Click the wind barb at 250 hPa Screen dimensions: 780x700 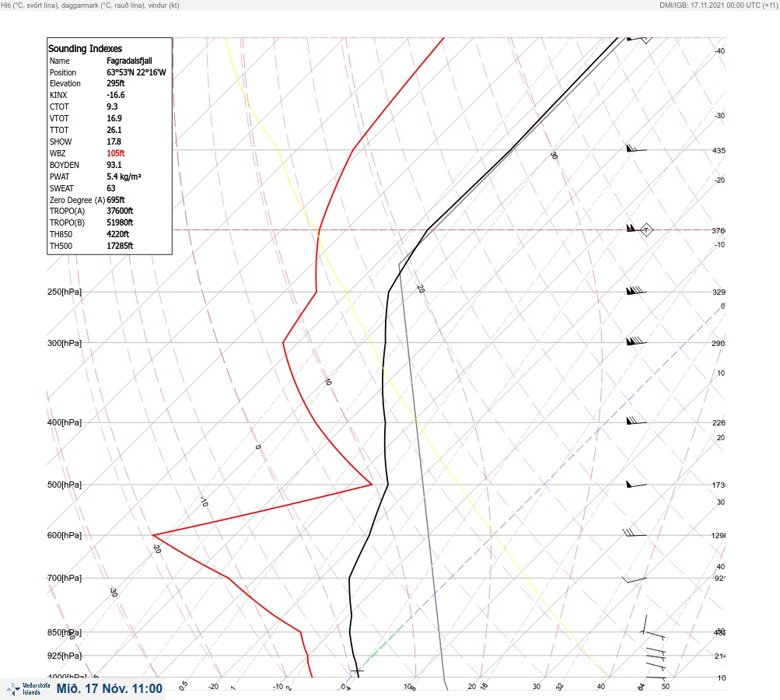(636, 291)
